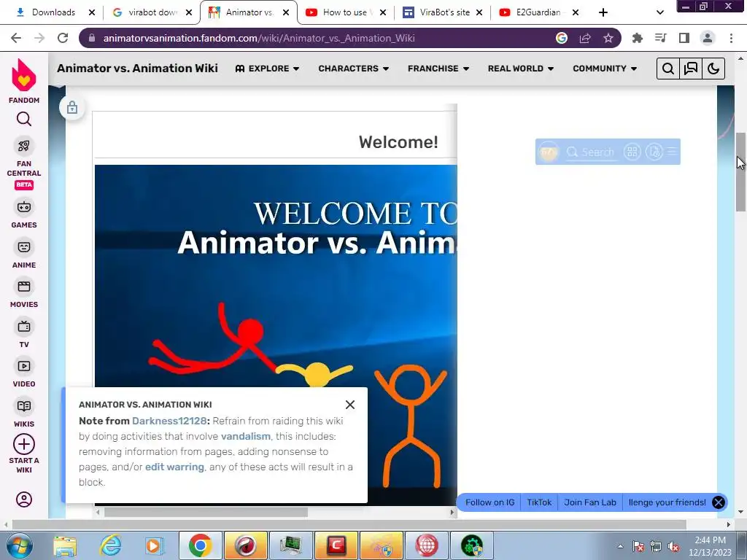Go to the Video section
This screenshot has width=747, height=560.
pyautogui.click(x=24, y=373)
